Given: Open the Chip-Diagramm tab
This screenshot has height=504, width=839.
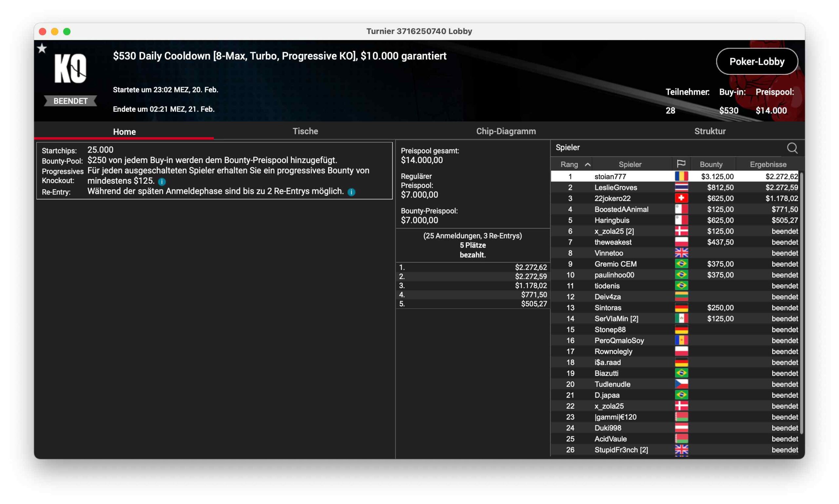Looking at the screenshot, I should pos(506,131).
